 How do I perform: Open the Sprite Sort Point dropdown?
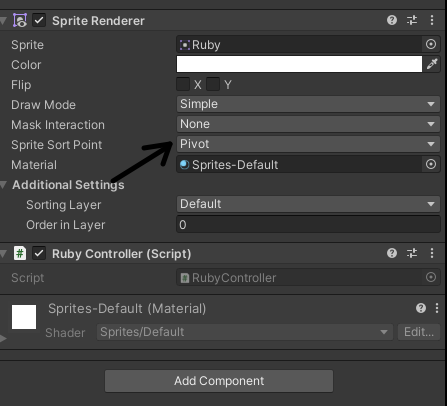coord(308,144)
